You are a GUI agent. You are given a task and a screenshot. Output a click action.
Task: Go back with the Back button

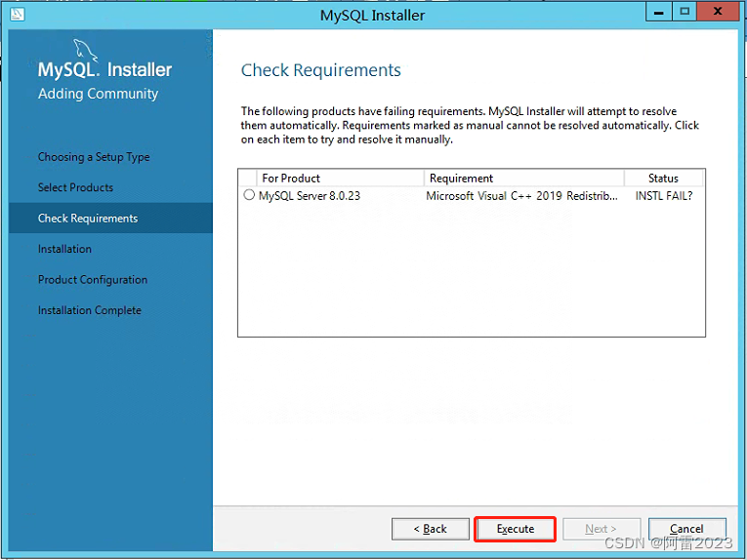tap(431, 529)
